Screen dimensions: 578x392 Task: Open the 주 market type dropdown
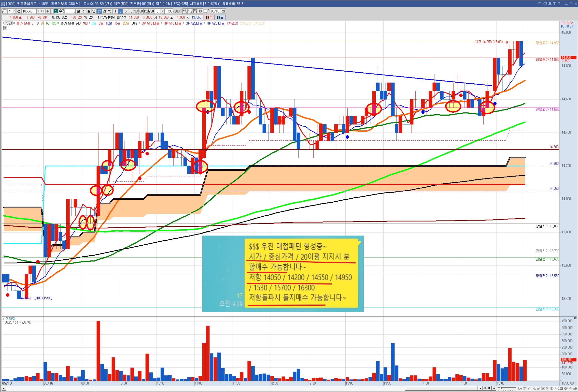pos(14,11)
